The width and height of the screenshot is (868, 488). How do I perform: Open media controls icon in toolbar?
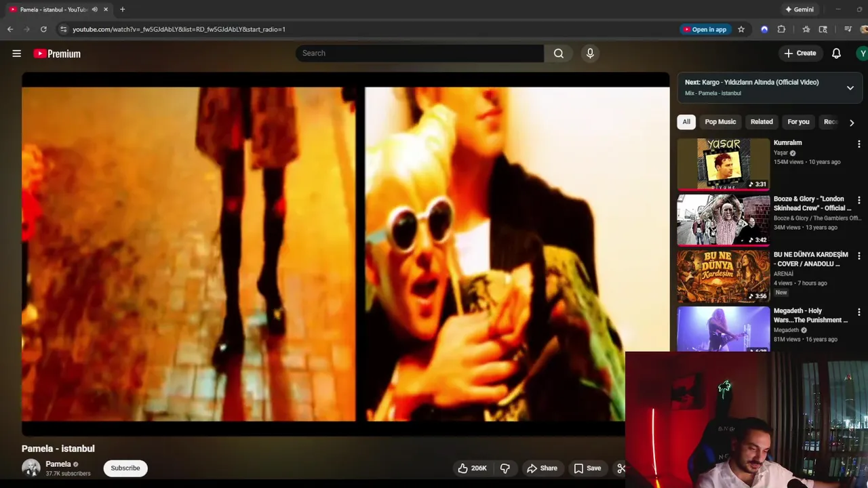click(x=848, y=29)
